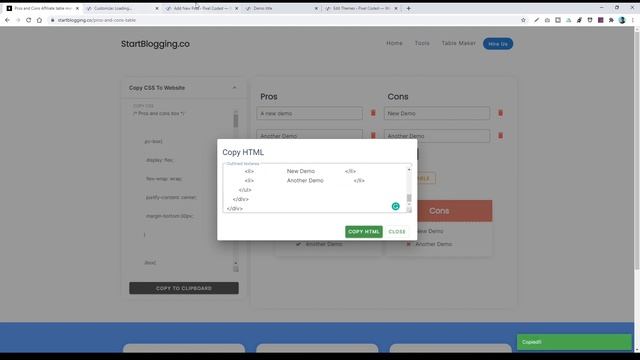Click the HTML textarea scroll up arrow
This screenshot has width=640, height=360.
click(409, 169)
